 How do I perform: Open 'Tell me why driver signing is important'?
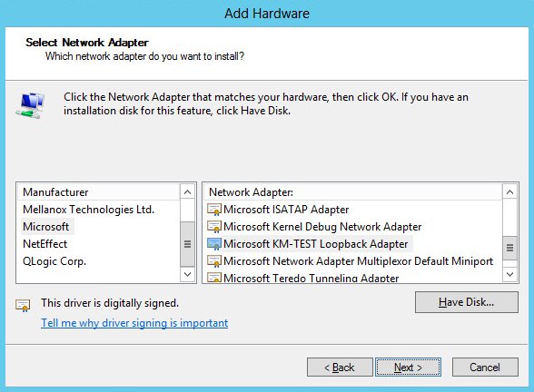(x=134, y=323)
